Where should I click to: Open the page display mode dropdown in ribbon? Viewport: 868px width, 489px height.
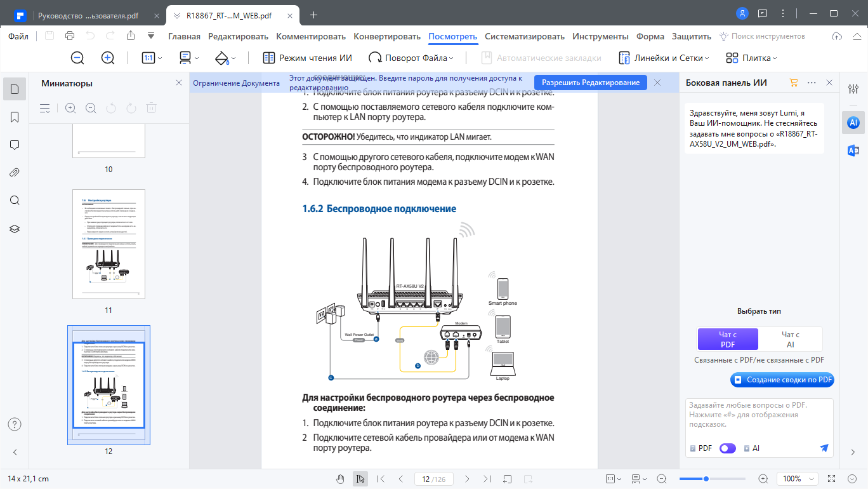(x=189, y=58)
